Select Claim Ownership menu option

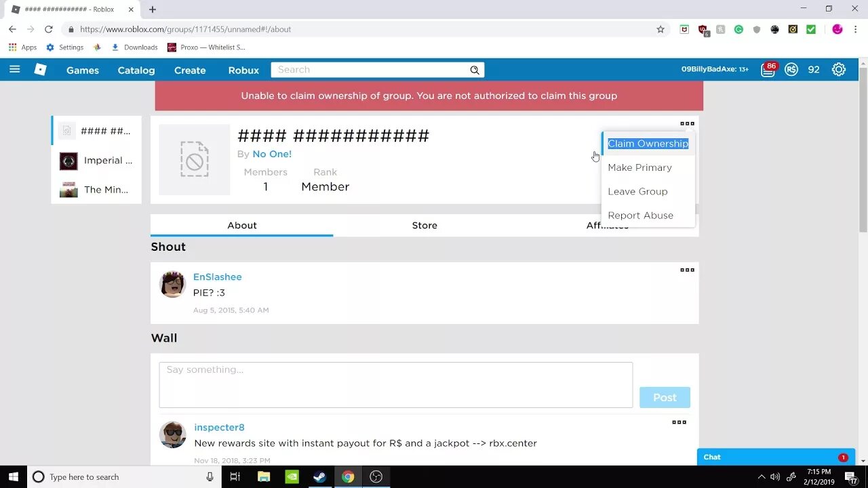(648, 144)
